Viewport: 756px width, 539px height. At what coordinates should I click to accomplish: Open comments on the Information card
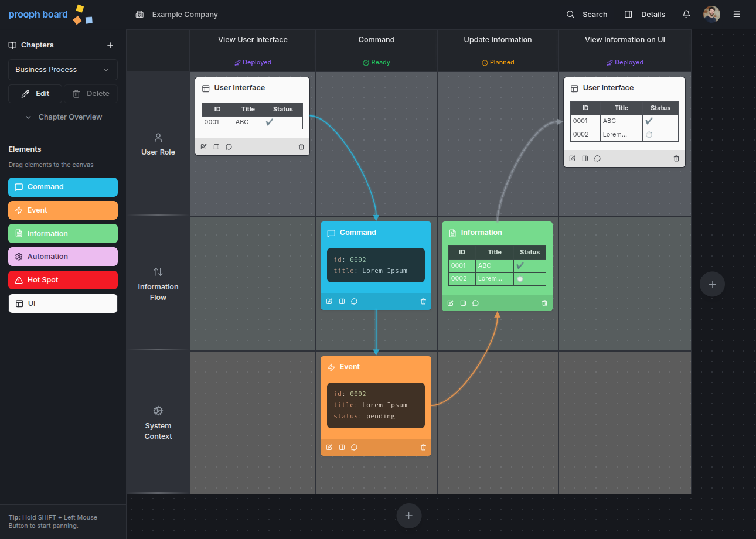(x=475, y=303)
